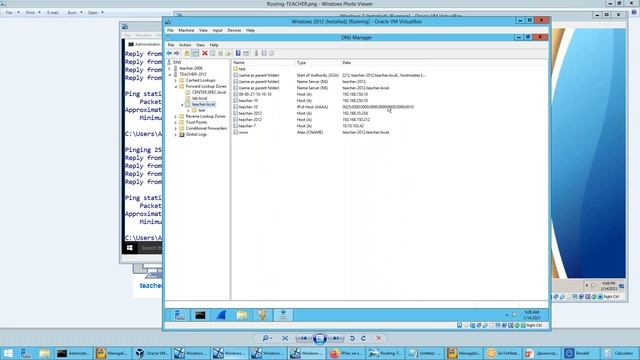640x360 pixels.
Task: Open Server Manager from the guest VM taskbar
Action: (180, 315)
